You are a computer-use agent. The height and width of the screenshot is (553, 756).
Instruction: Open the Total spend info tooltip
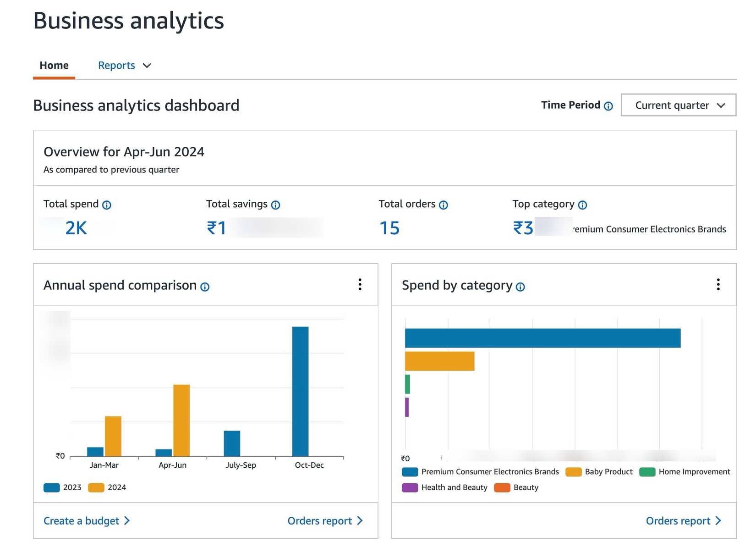pos(107,205)
